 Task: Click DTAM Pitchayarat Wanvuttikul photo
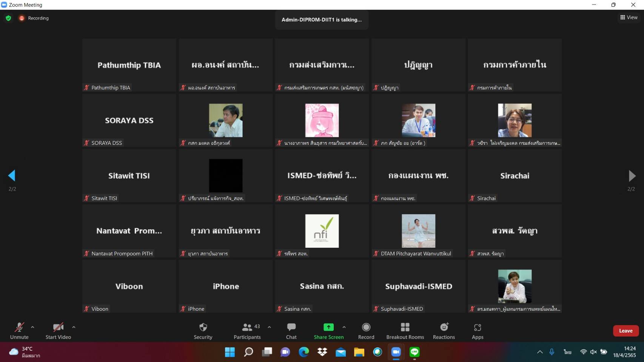418,231
